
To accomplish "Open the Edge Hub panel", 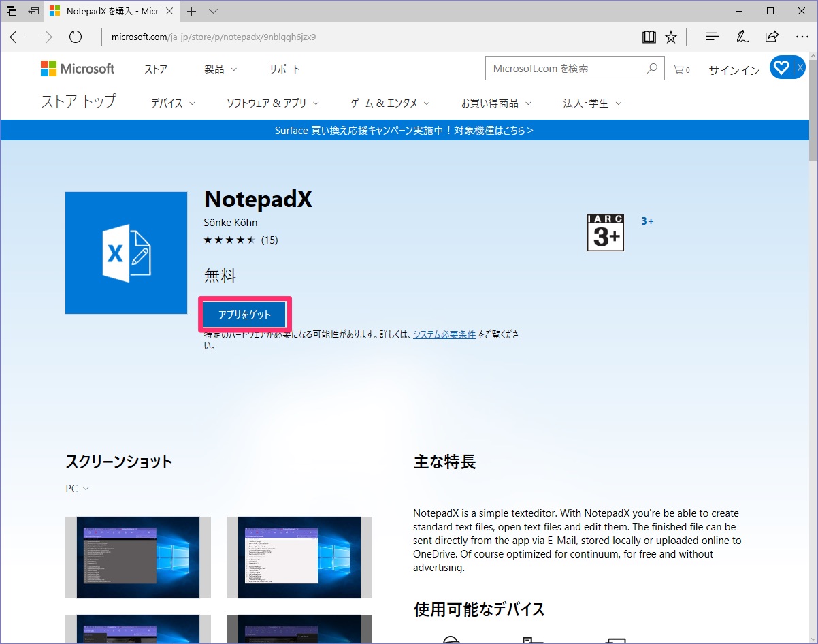I will (x=712, y=37).
